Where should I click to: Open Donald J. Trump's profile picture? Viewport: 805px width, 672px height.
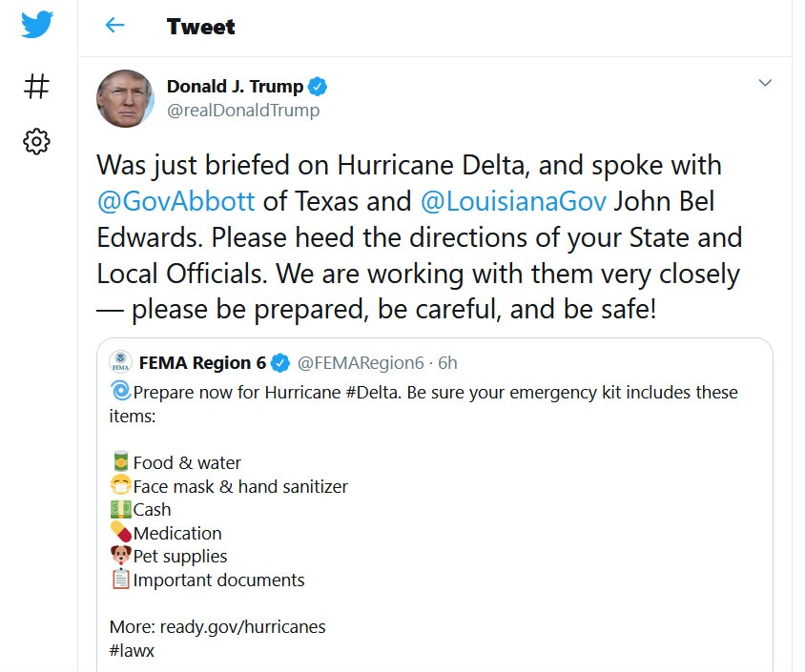(x=125, y=98)
